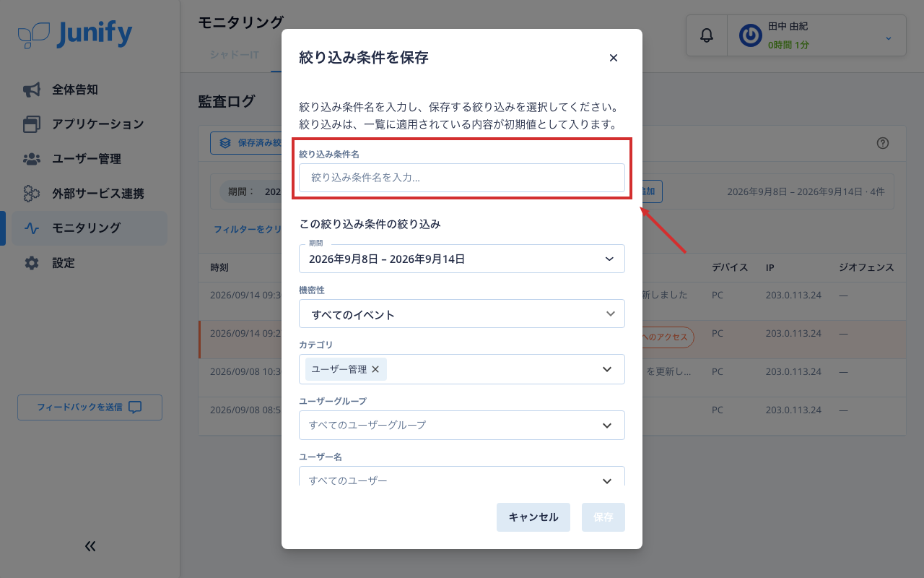Click フィルターをクリア link behind dialog

click(248, 229)
